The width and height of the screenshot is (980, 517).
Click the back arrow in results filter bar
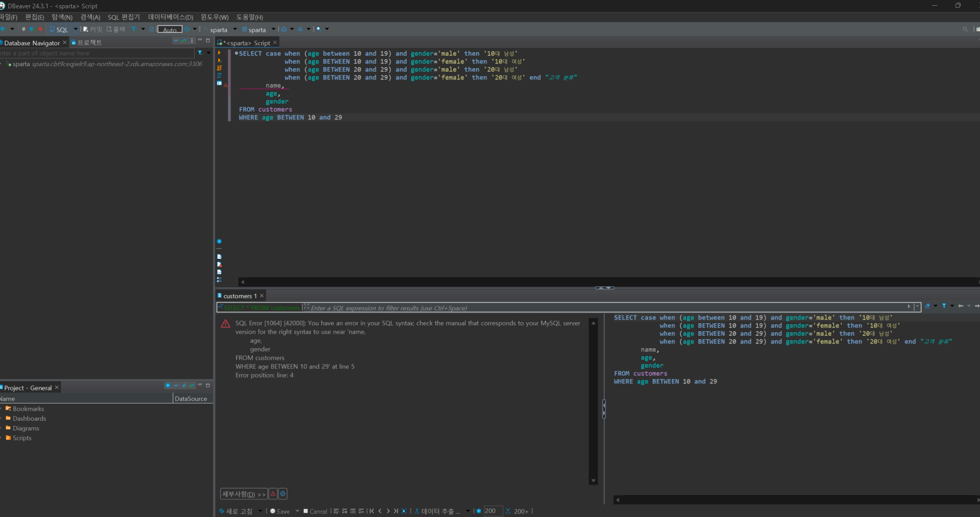click(x=961, y=306)
